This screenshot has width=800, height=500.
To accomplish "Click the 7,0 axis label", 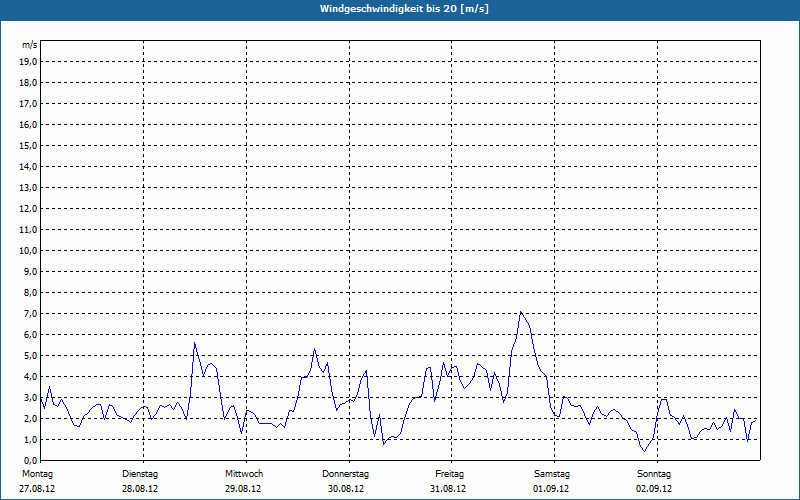I will (30, 313).
